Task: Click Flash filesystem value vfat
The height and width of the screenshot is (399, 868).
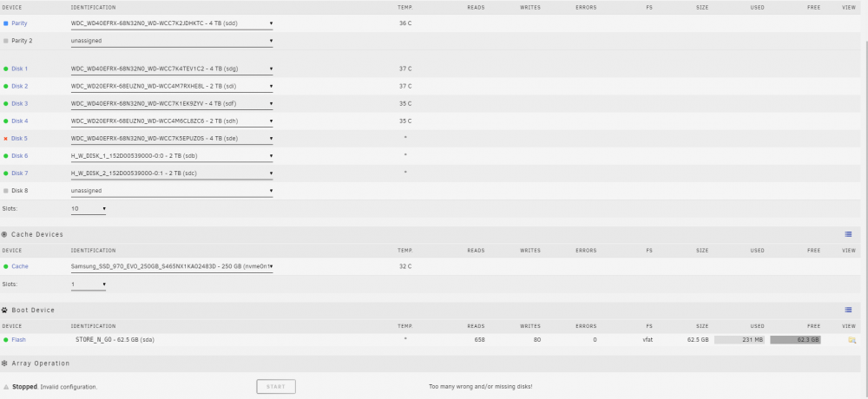Action: coord(647,340)
